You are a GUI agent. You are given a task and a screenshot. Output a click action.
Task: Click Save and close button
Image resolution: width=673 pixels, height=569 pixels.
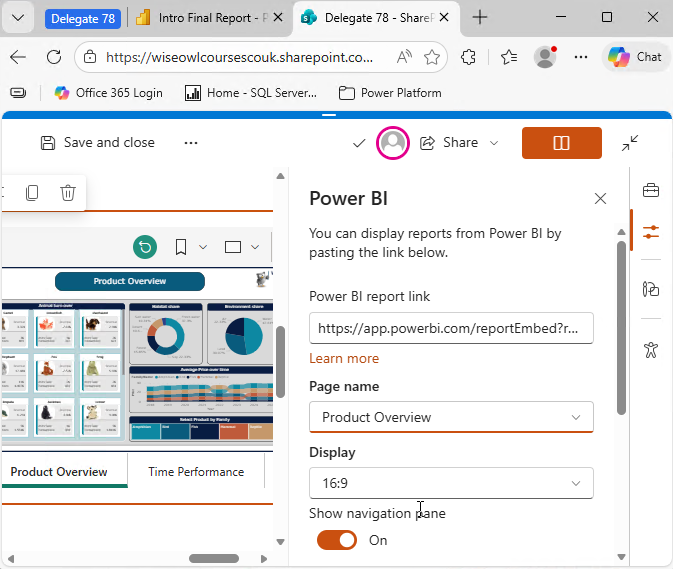click(x=98, y=143)
